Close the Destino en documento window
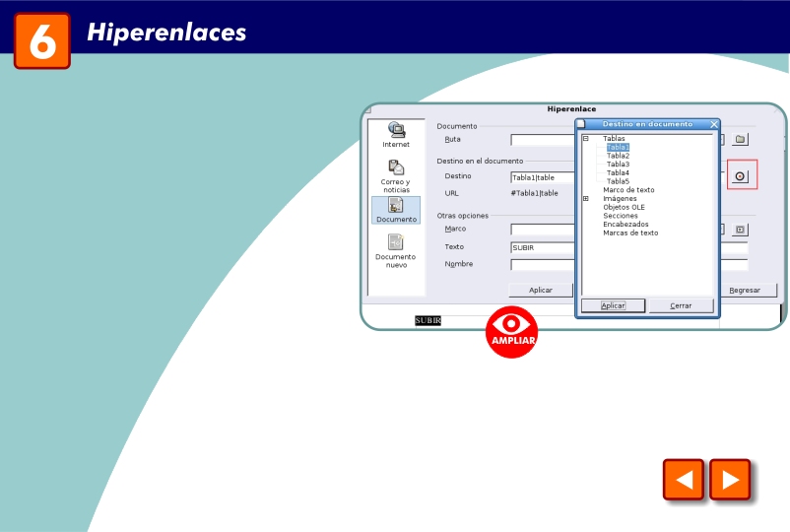Screen dimensions: 790x532 [x=713, y=124]
